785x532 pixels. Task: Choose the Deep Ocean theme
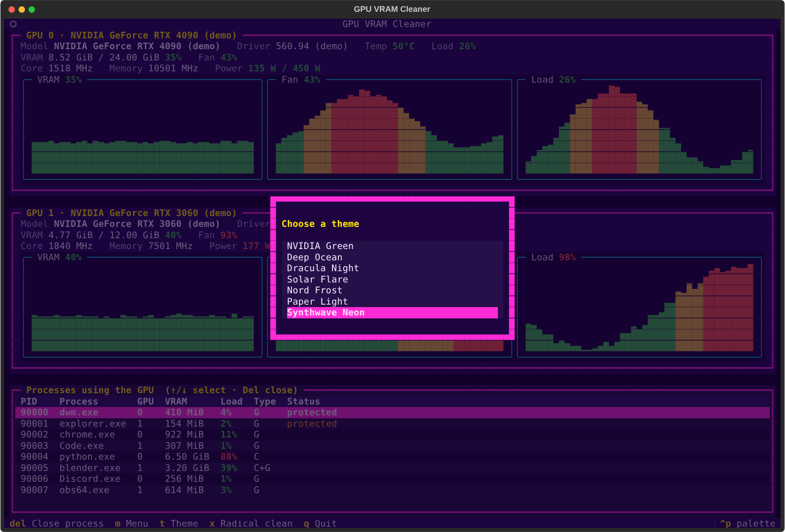(x=392, y=257)
